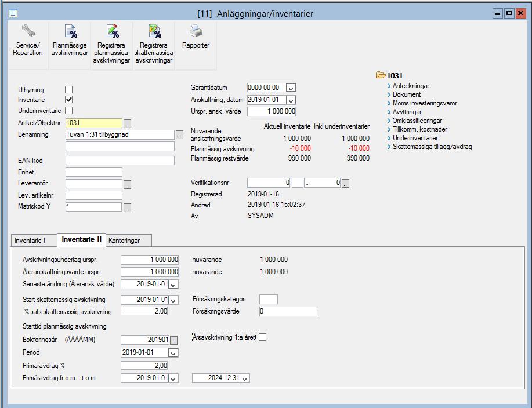The height and width of the screenshot is (408, 532).
Task: Click the Matriskod Y input field
Action: (x=93, y=207)
